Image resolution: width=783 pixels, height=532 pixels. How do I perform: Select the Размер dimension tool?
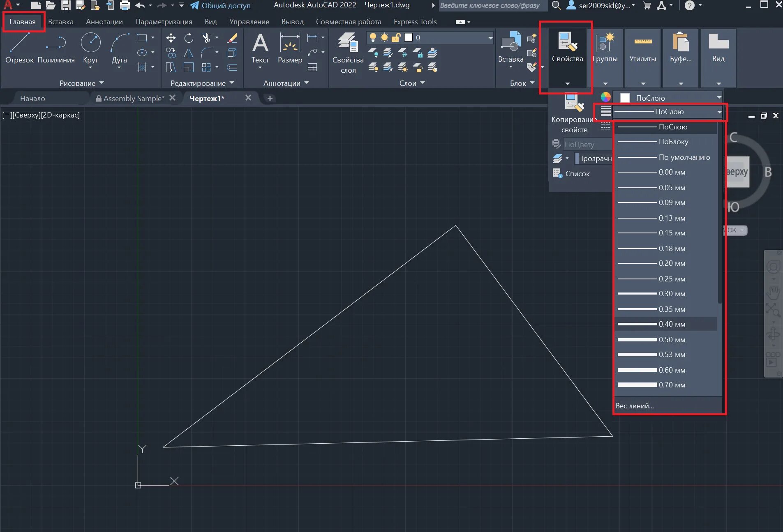pos(290,48)
